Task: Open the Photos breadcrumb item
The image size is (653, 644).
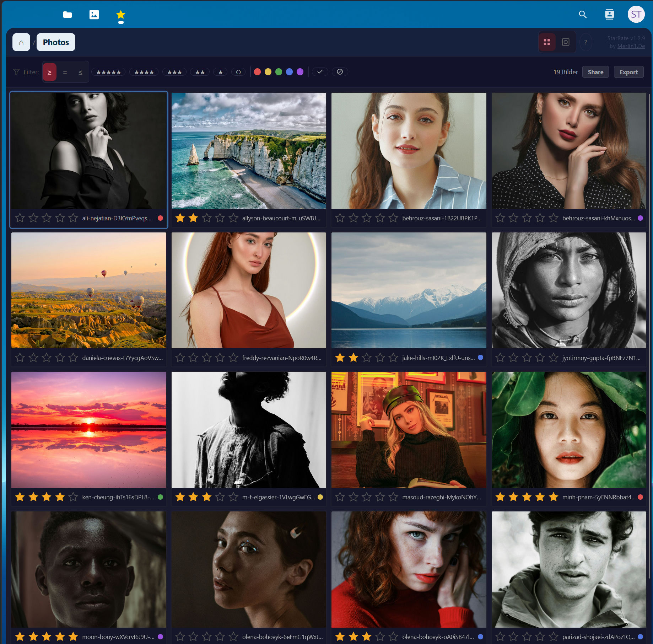Action: click(55, 42)
